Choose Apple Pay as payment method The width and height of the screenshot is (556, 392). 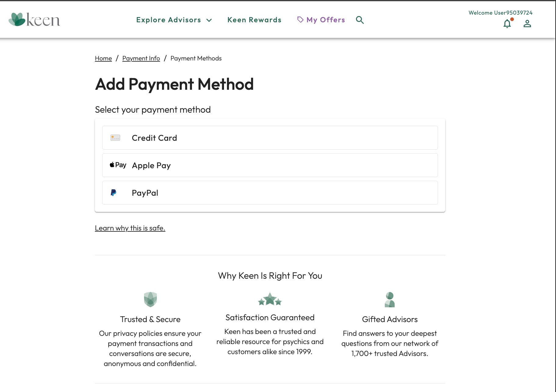click(x=270, y=165)
